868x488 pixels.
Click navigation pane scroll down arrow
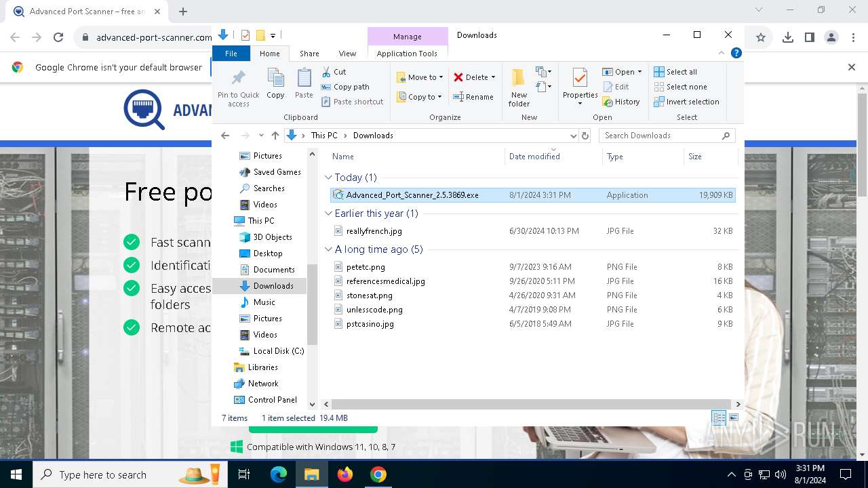312,404
